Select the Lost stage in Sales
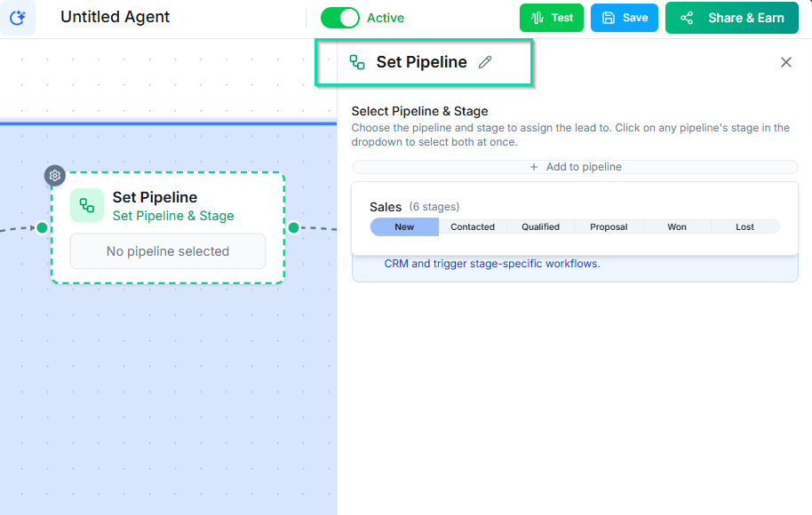The height and width of the screenshot is (515, 812). 745,226
